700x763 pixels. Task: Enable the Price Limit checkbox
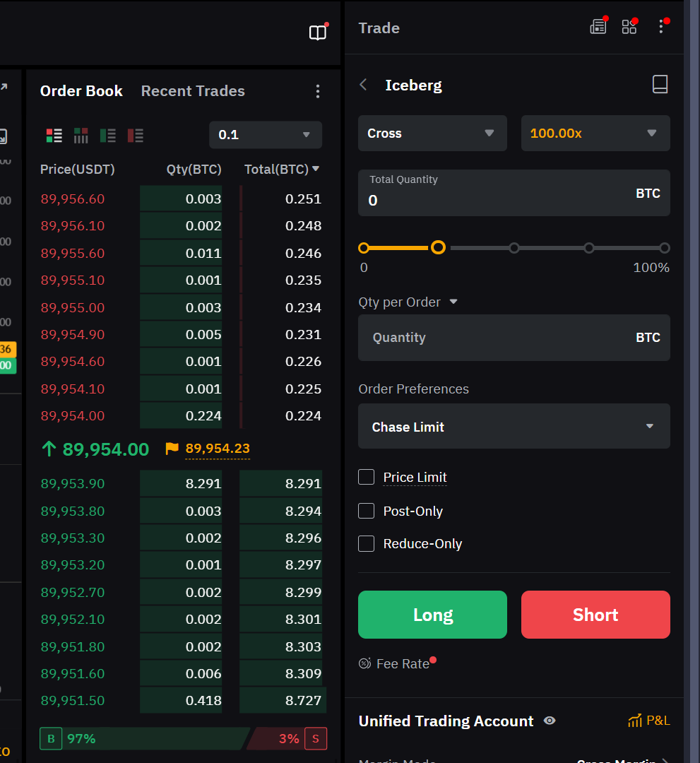[x=366, y=477]
